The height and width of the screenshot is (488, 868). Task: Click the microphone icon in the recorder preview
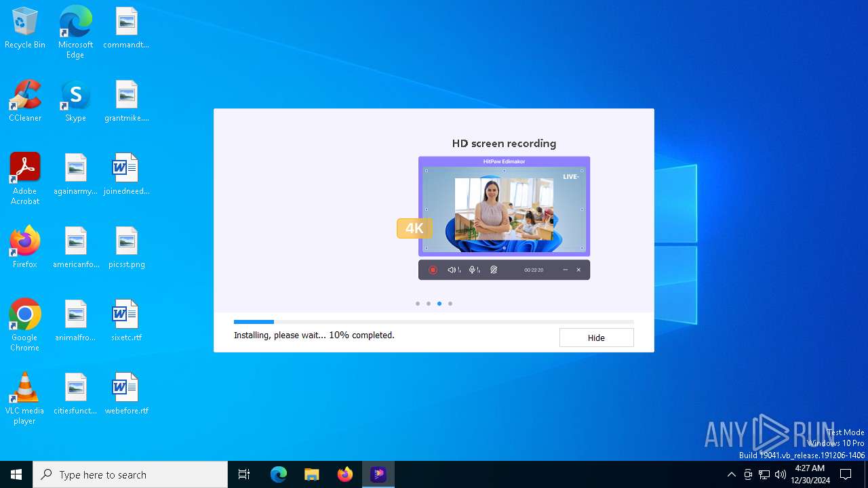coord(474,270)
